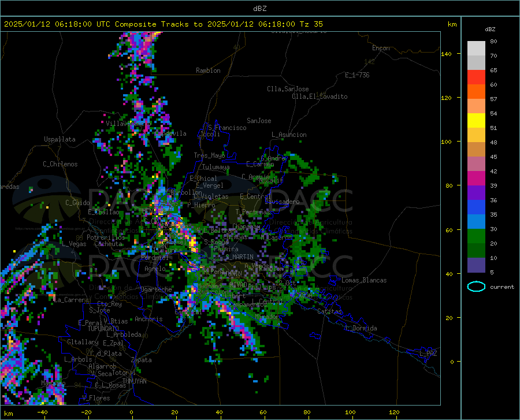Click the E_1-736 map label
Viewport: 520px width, 420px height.
(357, 75)
